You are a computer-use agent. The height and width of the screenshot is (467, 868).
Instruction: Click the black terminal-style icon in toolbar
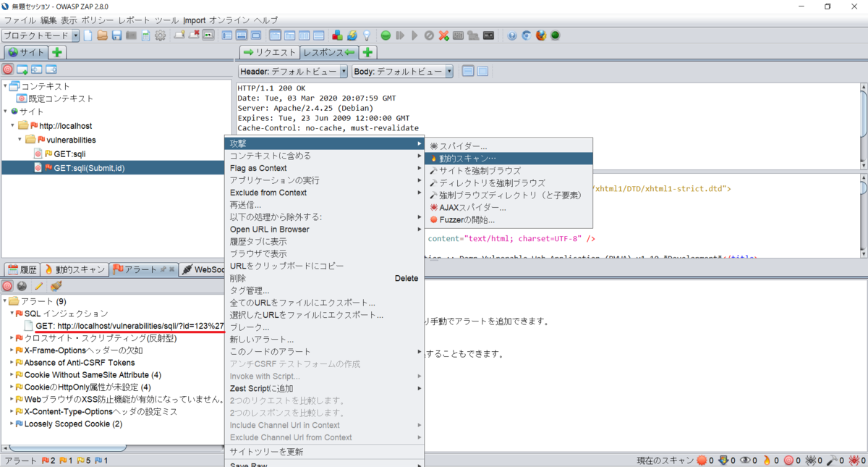pyautogui.click(x=488, y=35)
